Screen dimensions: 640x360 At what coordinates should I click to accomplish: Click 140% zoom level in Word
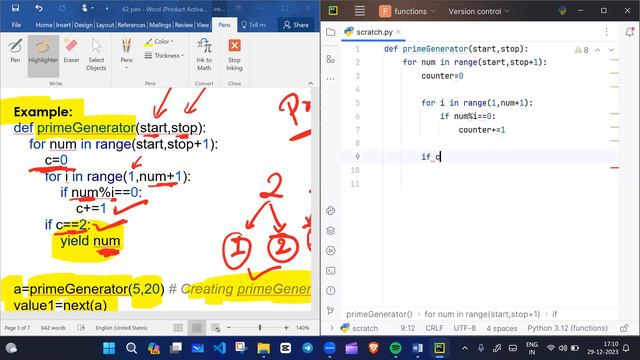[x=302, y=328]
